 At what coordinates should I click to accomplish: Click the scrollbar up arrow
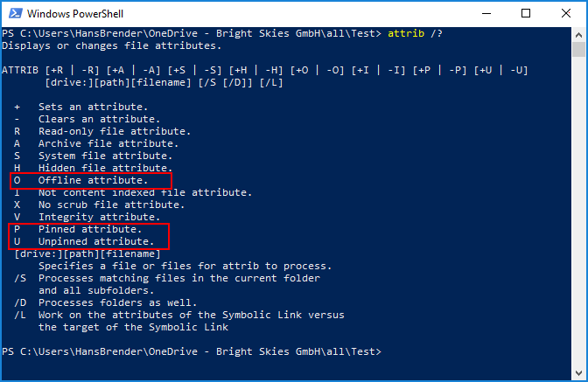(x=579, y=34)
